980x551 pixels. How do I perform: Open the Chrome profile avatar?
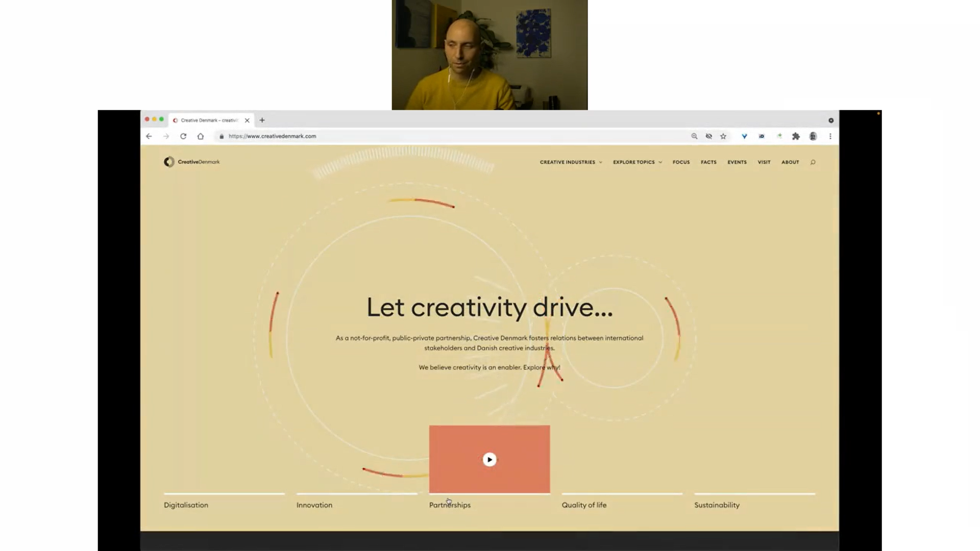tap(814, 136)
